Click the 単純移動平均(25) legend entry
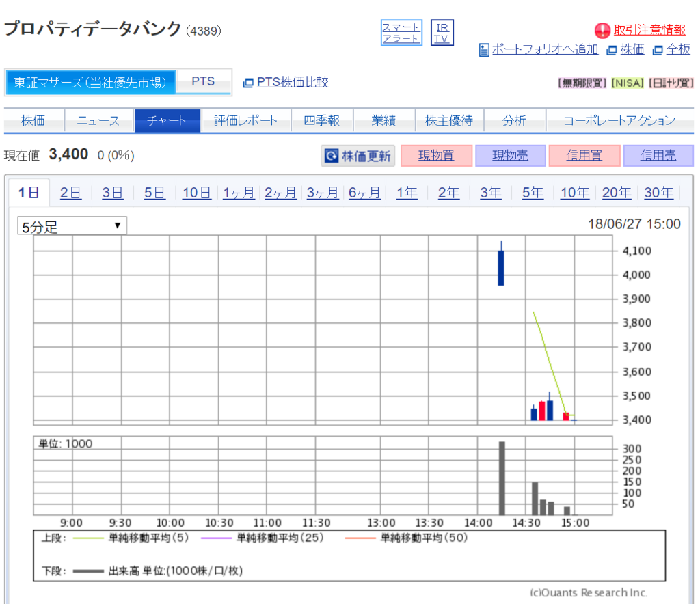The width and height of the screenshot is (700, 604). pos(262,538)
